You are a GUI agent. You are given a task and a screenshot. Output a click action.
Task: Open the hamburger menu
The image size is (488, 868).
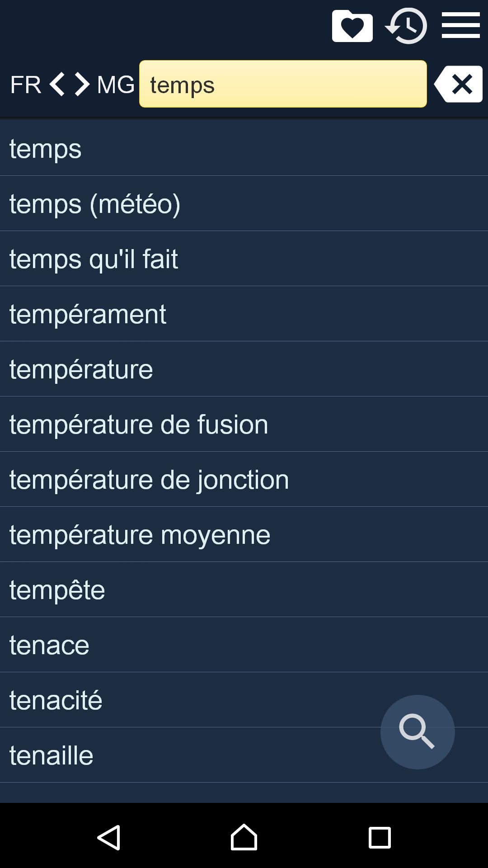460,25
